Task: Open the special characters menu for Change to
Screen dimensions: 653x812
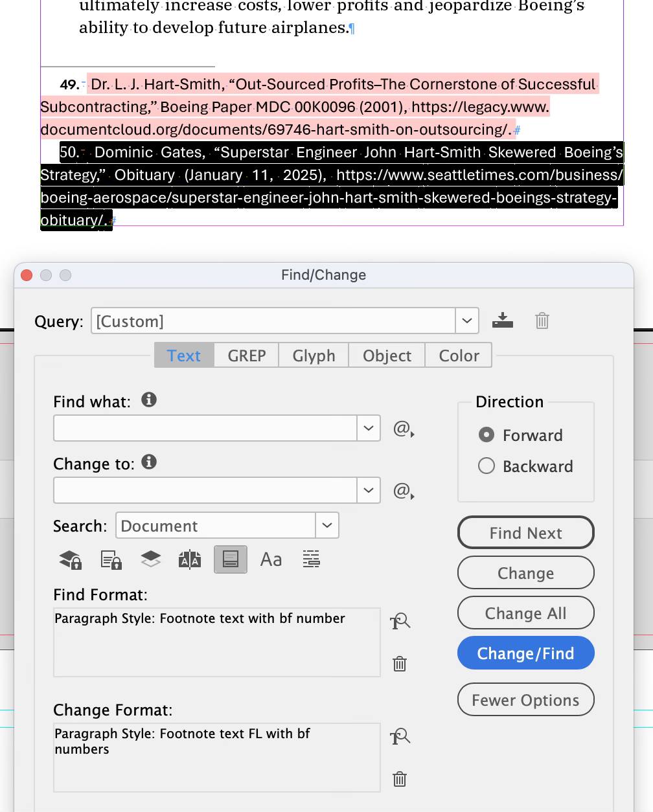Action: (404, 491)
